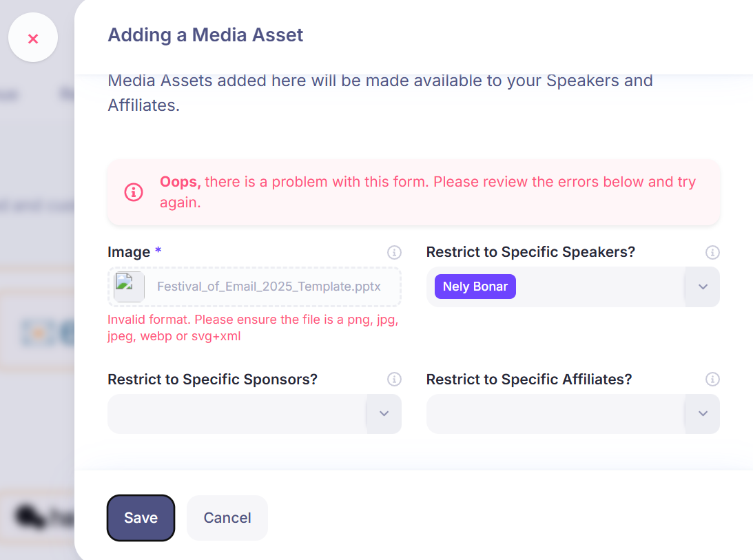Click inside the Specific Sponsors select field
The width and height of the screenshot is (753, 560).
click(237, 413)
